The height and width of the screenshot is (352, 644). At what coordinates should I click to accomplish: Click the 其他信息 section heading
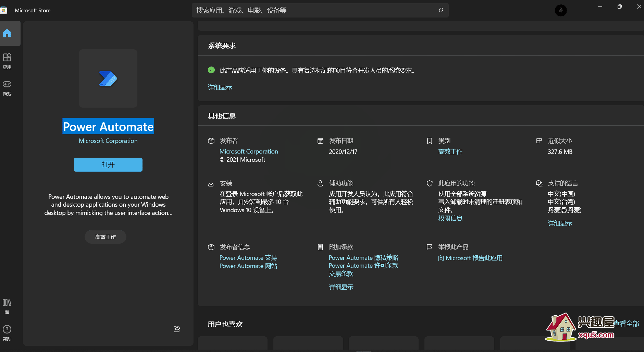[222, 116]
